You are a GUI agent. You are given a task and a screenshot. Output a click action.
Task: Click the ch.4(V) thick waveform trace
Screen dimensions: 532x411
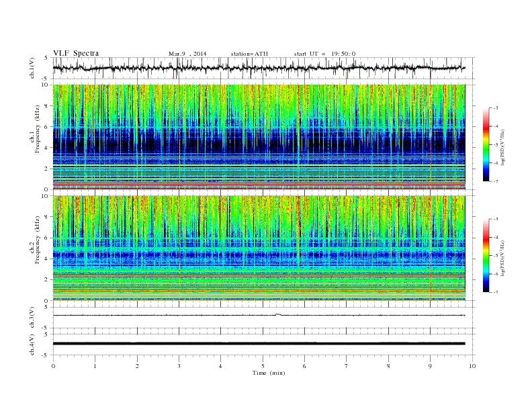click(259, 344)
